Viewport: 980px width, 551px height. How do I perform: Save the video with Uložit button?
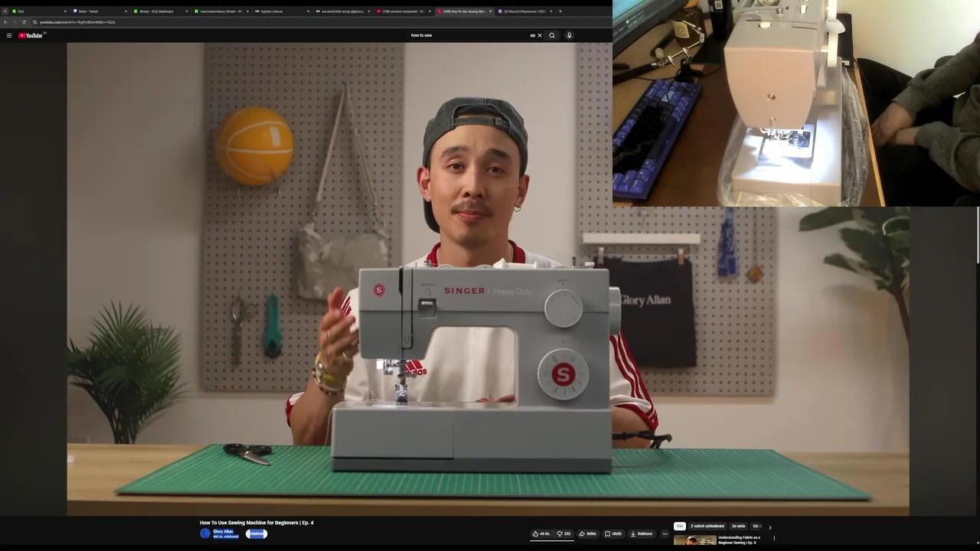coord(613,533)
